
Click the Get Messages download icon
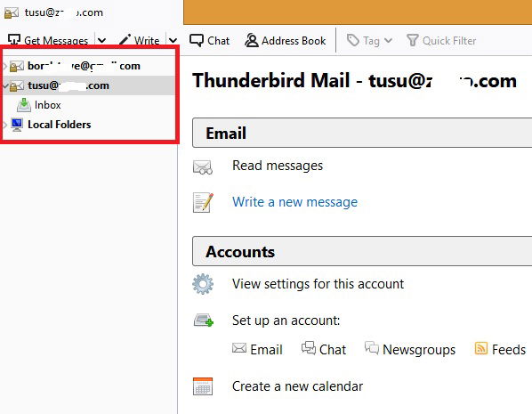click(x=14, y=40)
